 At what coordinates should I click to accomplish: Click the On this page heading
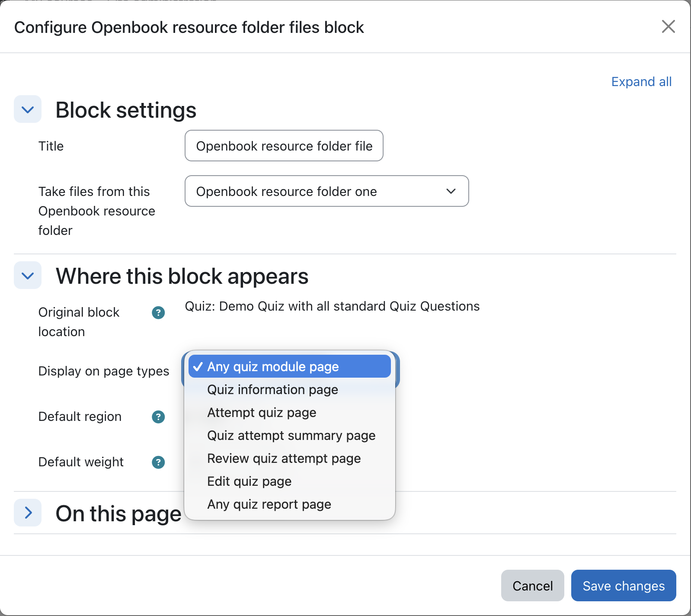(118, 514)
